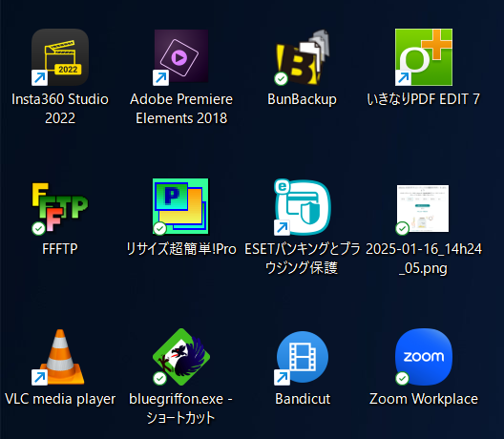Select the BunBackup desktop icon
The image size is (504, 439).
click(303, 57)
